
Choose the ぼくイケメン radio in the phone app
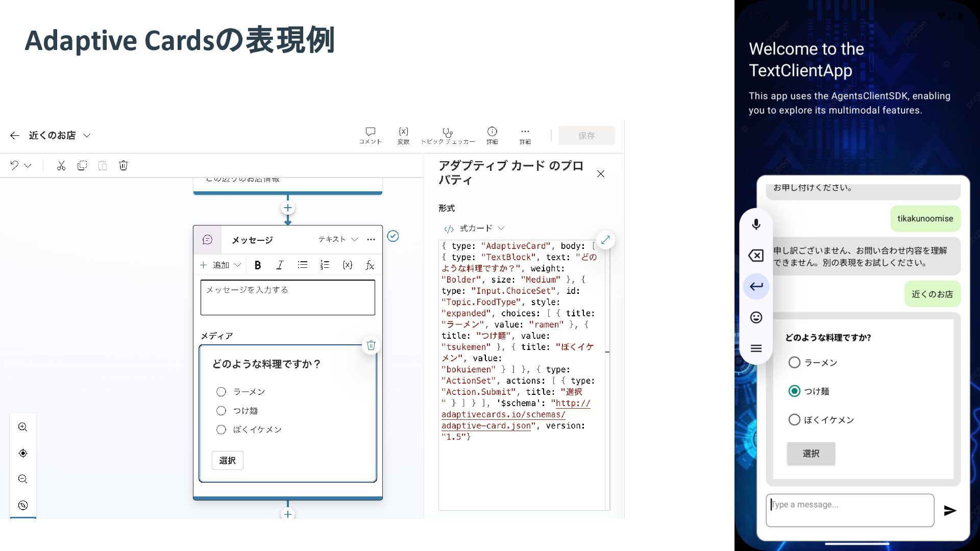pos(794,420)
